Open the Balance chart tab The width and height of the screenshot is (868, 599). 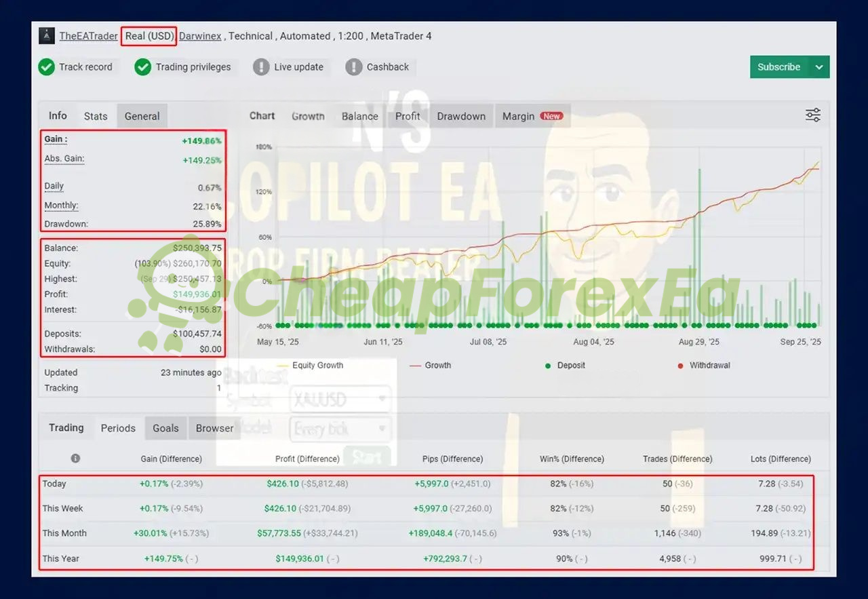point(359,116)
